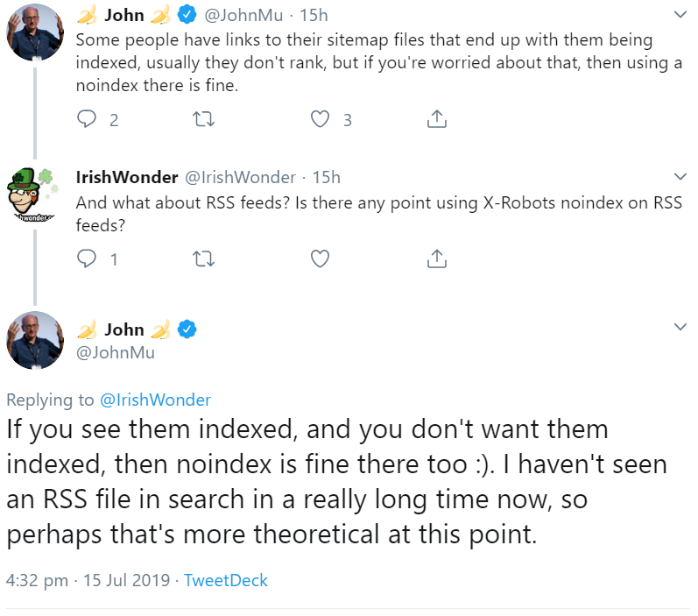This screenshot has height=616, width=698.
Task: Open dropdown arrow on John's main reply
Action: point(680,326)
